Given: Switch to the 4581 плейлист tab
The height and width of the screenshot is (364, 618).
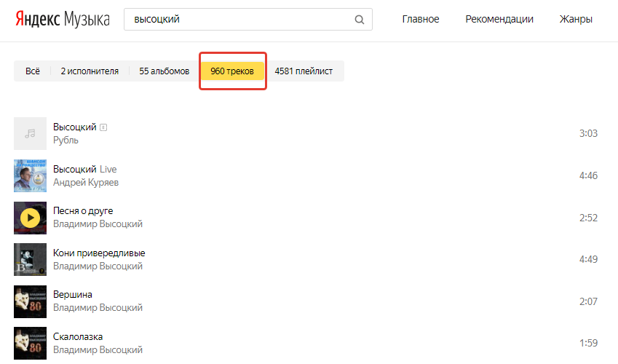Looking at the screenshot, I should 304,71.
